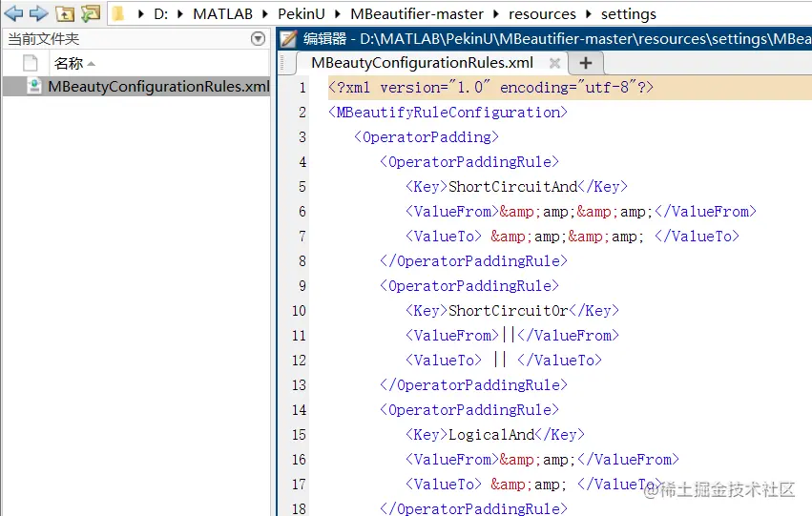Click the XML file icon in file list
The width and height of the screenshot is (812, 516).
[x=34, y=86]
